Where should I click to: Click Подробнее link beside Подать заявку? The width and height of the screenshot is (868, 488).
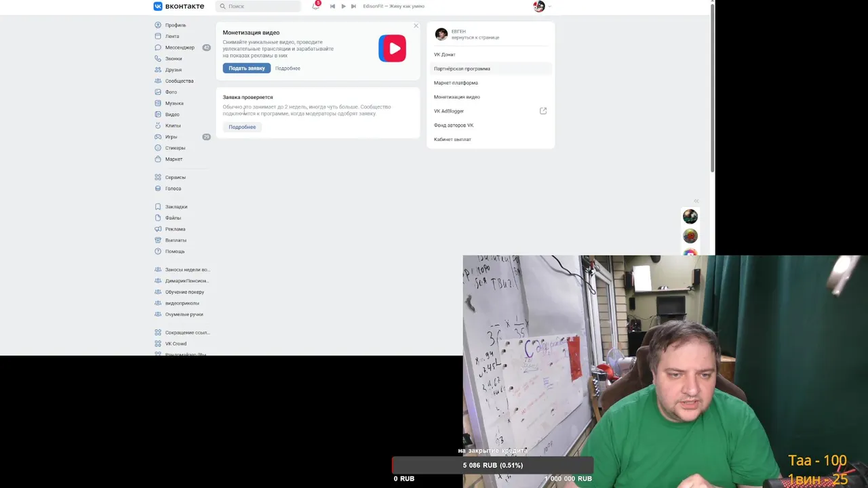(x=288, y=68)
